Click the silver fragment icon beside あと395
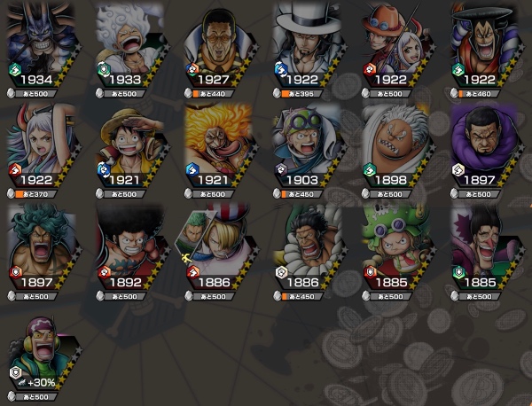Screen dimensions: 532x406 277,93
